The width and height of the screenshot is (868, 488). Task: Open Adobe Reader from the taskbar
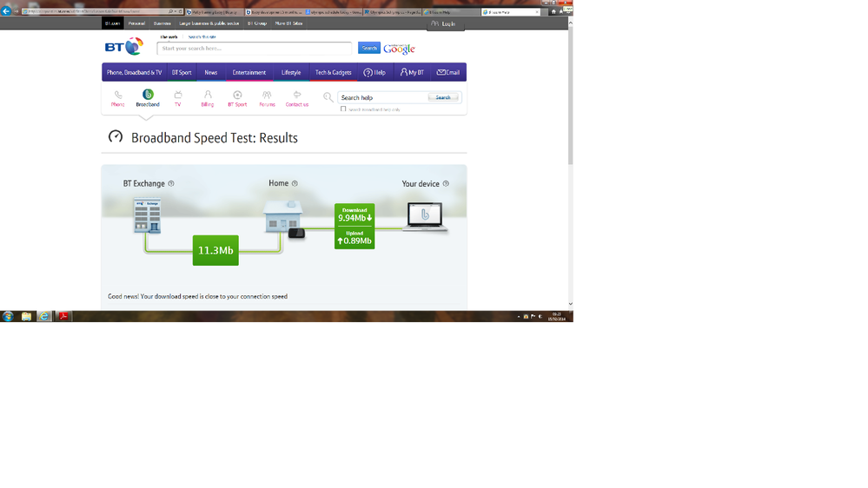point(63,316)
